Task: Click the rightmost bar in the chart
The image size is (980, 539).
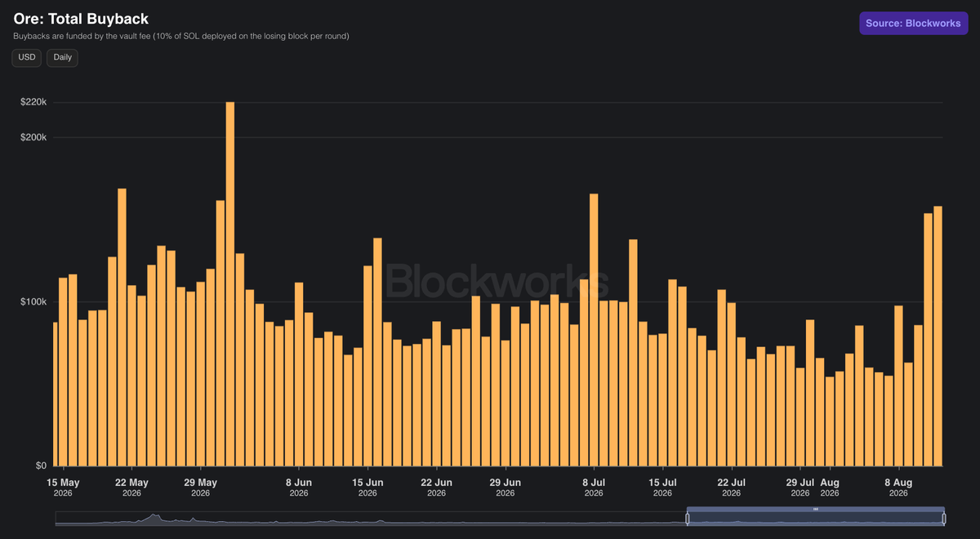Action: point(938,336)
